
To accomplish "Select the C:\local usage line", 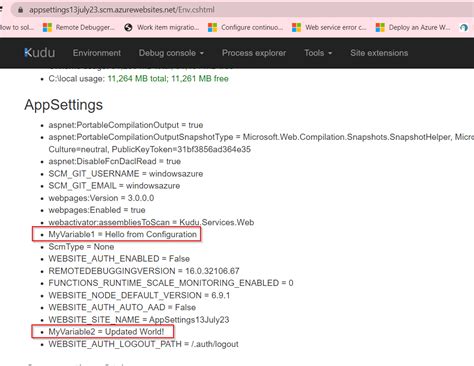I will pyautogui.click(x=138, y=79).
